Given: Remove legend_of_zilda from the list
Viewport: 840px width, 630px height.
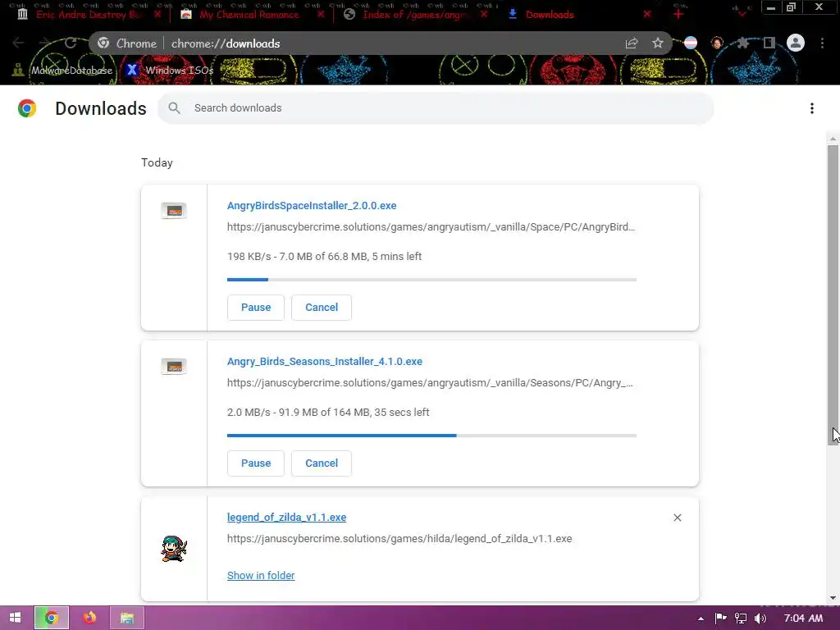Looking at the screenshot, I should click(x=677, y=518).
